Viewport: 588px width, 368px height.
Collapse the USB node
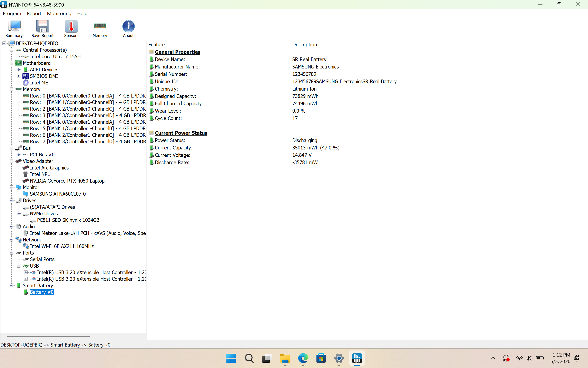pos(18,266)
